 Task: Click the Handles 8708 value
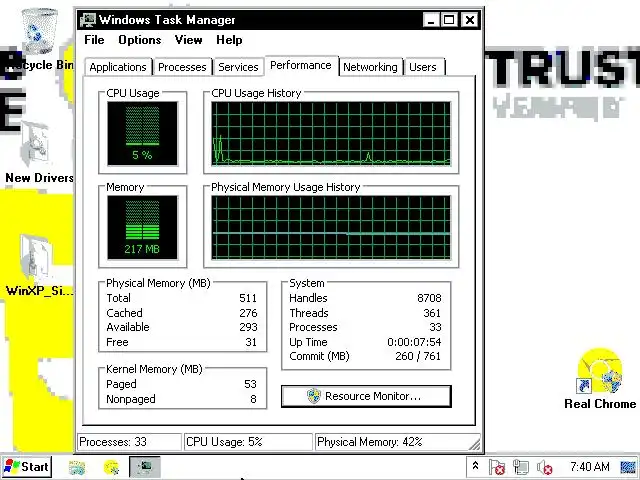tap(429, 298)
